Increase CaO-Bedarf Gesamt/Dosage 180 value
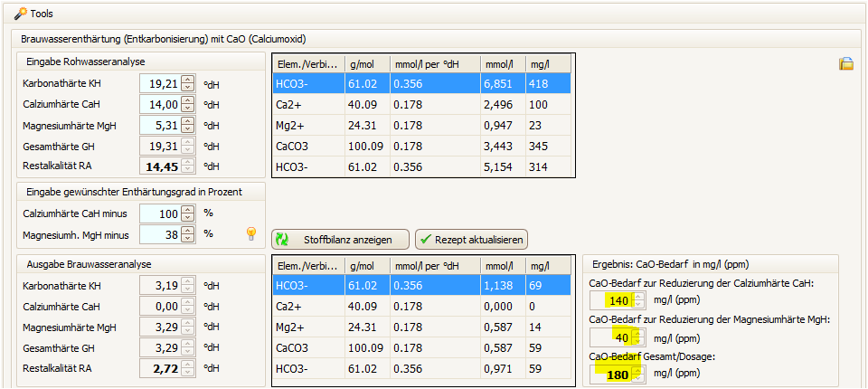This screenshot has height=389, width=868. click(x=637, y=368)
